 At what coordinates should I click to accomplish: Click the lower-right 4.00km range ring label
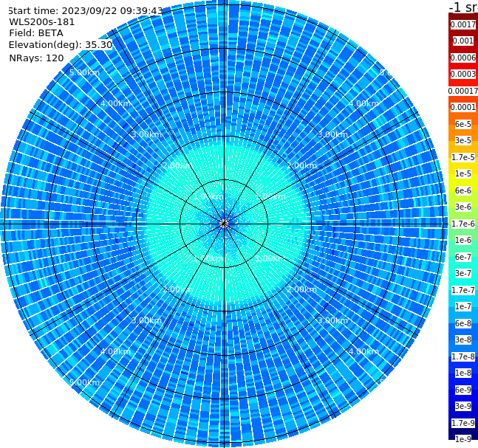coord(363,351)
